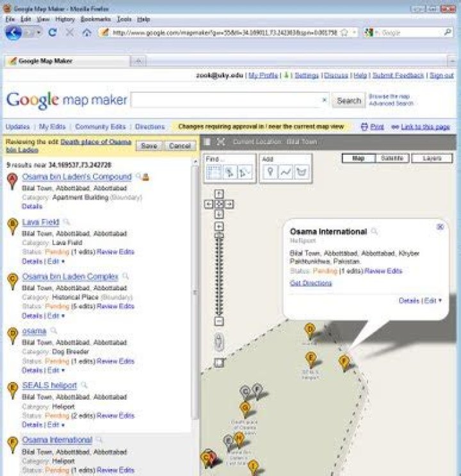
Task: Add a line with the draw line tool
Action: click(x=286, y=172)
